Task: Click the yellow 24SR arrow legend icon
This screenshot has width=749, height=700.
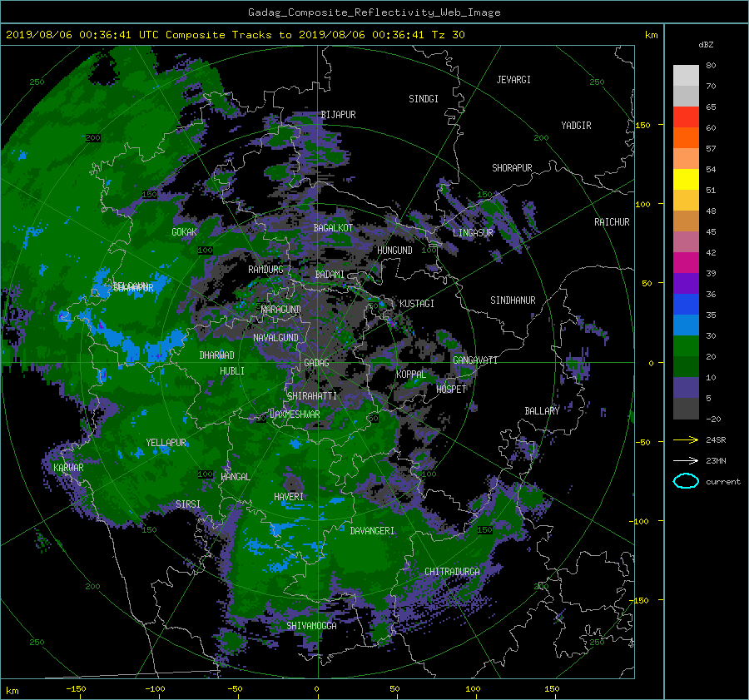Action: coord(686,439)
